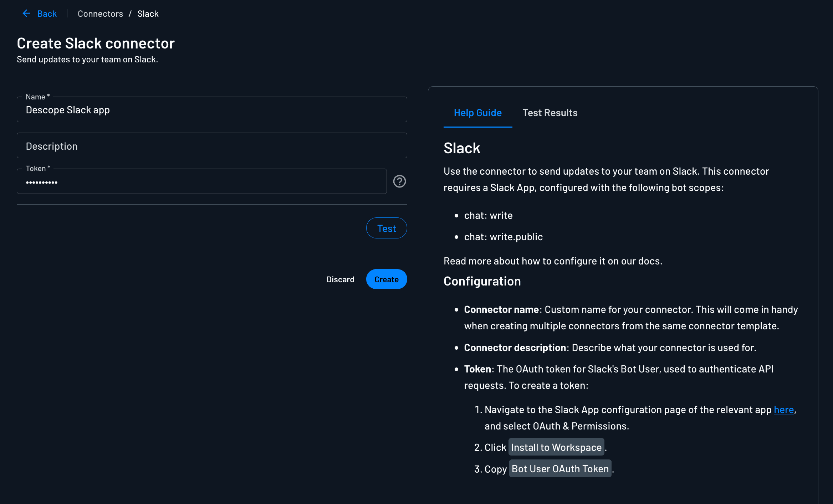The width and height of the screenshot is (833, 504).
Task: Open the Connectors breadcrumb
Action: (100, 13)
